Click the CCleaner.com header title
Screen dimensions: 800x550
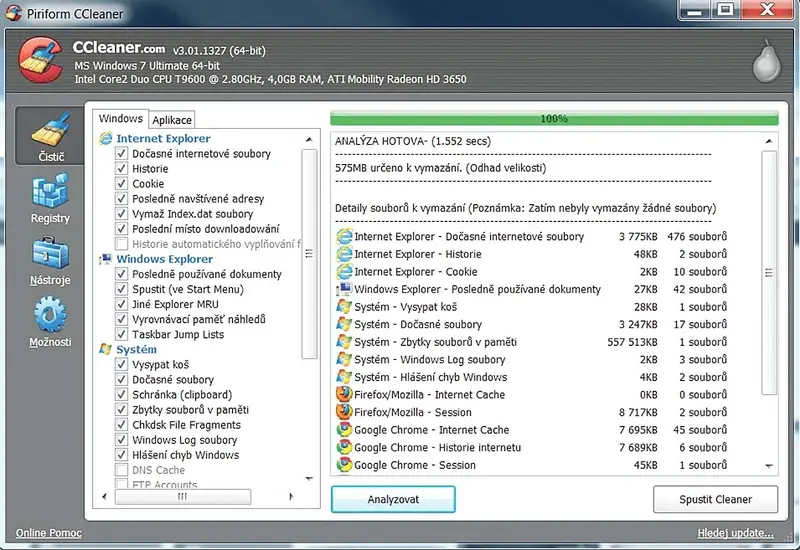119,48
